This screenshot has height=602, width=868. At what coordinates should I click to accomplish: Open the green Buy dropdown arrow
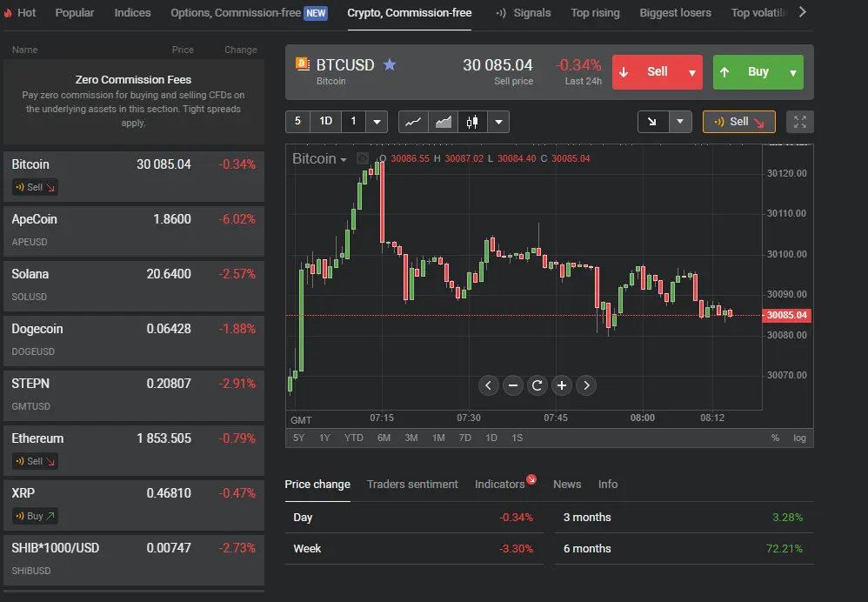[792, 72]
